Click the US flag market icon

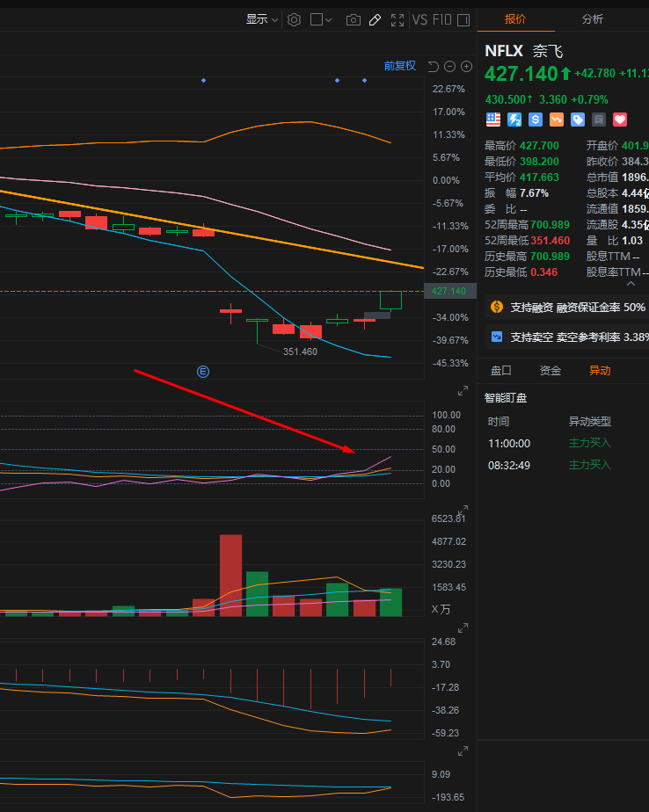(493, 120)
